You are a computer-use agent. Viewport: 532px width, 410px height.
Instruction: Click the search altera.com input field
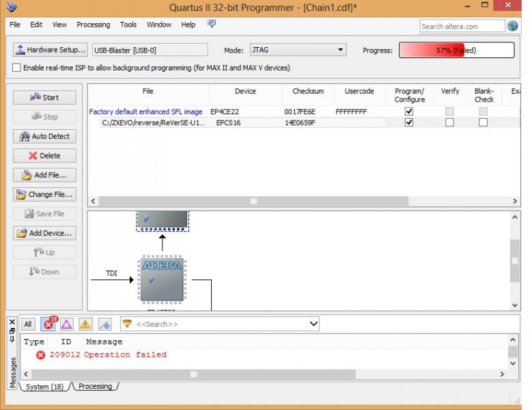pyautogui.click(x=461, y=26)
